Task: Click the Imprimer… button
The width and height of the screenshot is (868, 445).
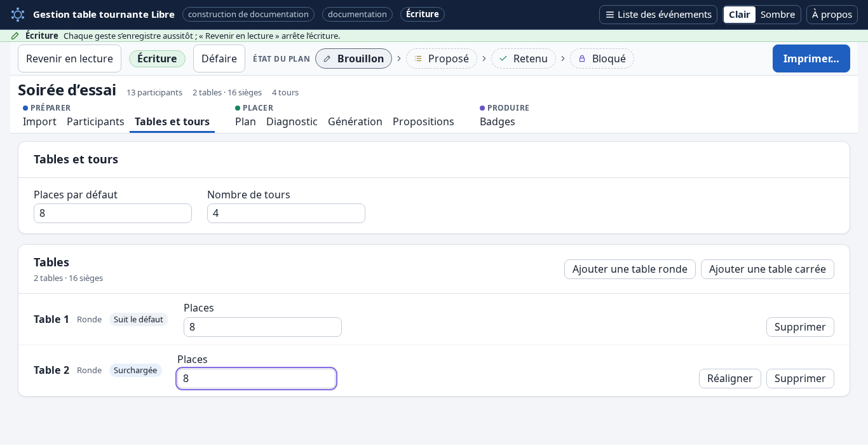Action: [811, 58]
